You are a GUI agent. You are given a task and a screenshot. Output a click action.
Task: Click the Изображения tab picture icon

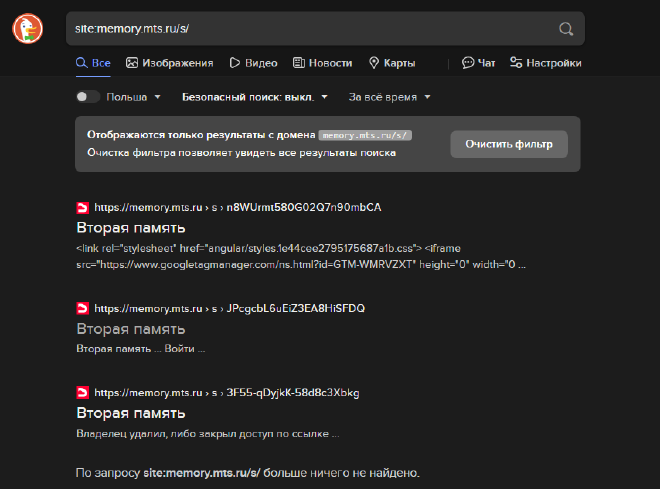(x=132, y=63)
